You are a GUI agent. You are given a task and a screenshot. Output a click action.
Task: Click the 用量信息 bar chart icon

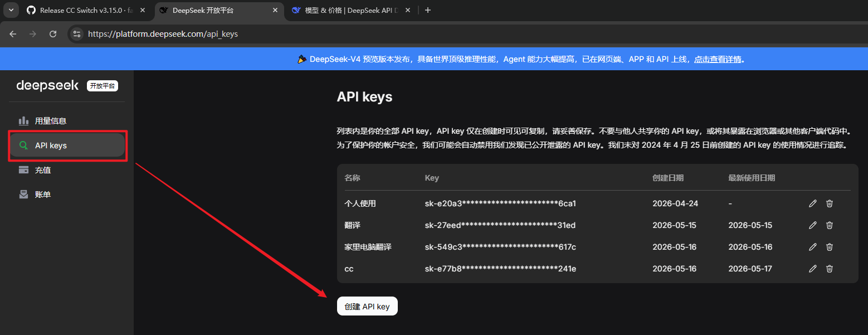(23, 120)
